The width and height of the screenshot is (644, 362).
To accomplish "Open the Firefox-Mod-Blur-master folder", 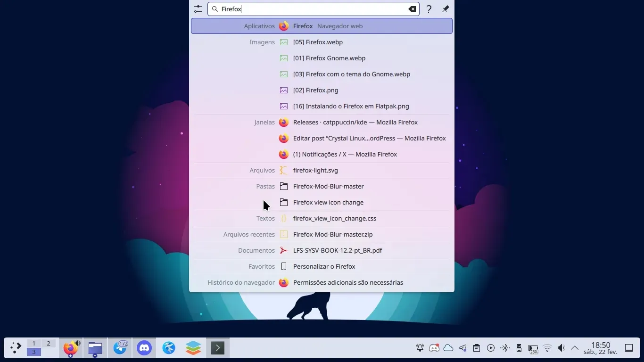I will tap(328, 186).
